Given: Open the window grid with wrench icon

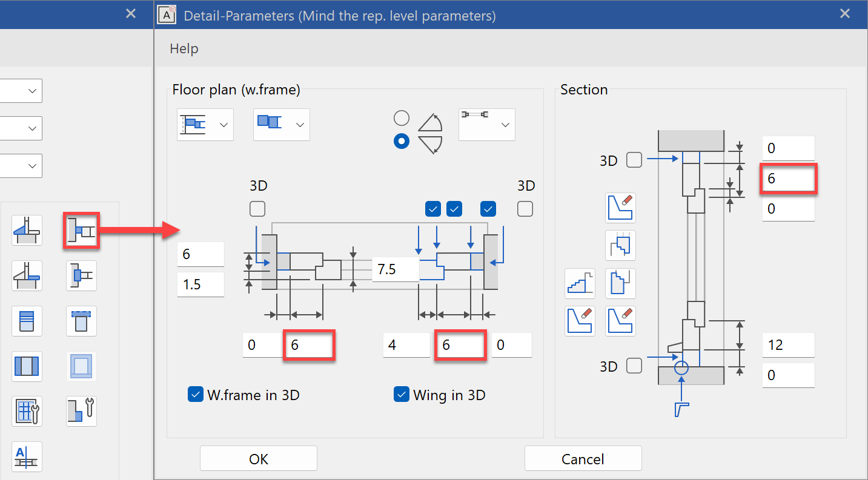Looking at the screenshot, I should (27, 412).
